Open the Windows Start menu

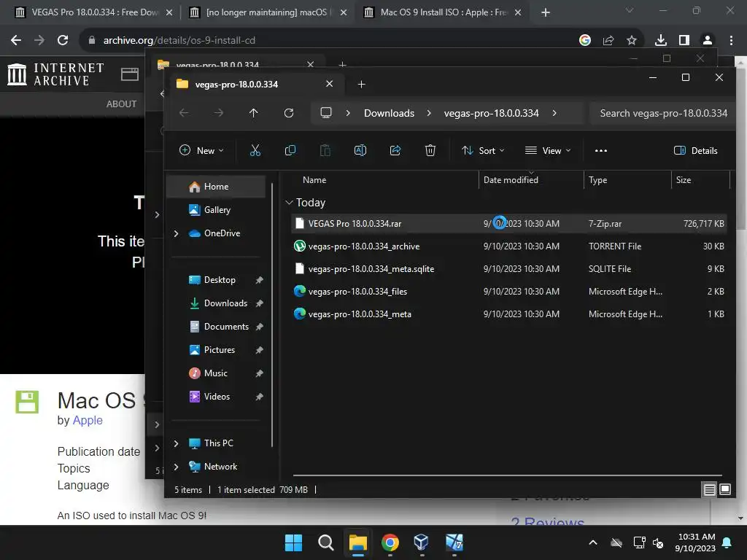pyautogui.click(x=293, y=542)
